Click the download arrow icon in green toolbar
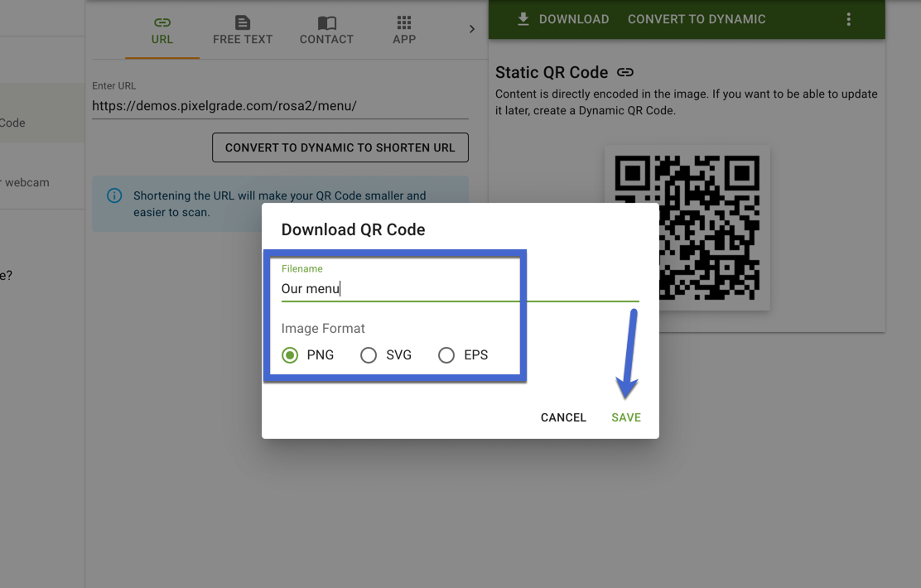 coord(523,18)
